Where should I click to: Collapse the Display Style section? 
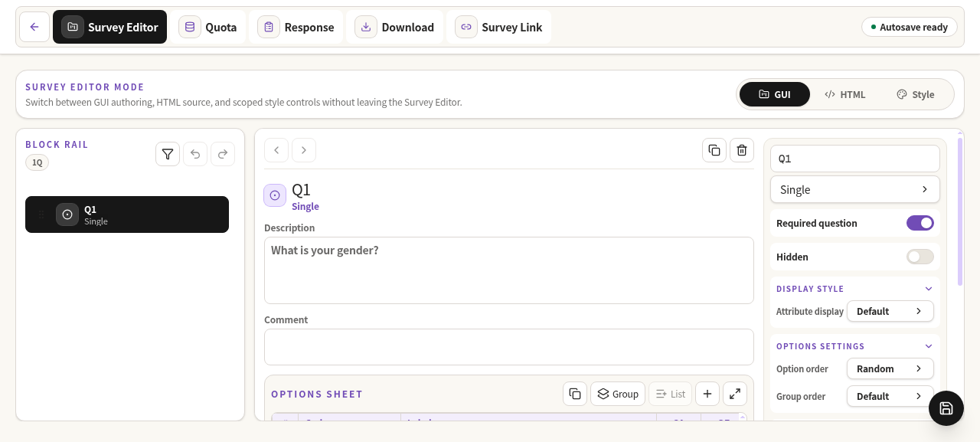pyautogui.click(x=929, y=289)
